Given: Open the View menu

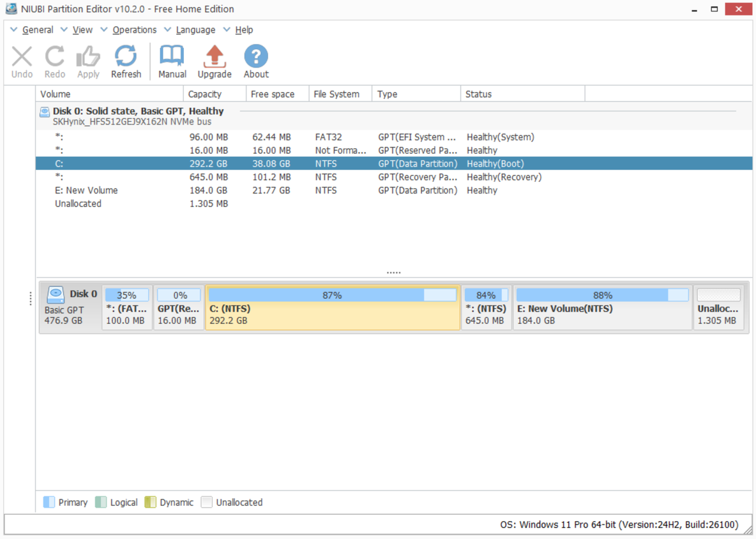Looking at the screenshot, I should pyautogui.click(x=82, y=30).
